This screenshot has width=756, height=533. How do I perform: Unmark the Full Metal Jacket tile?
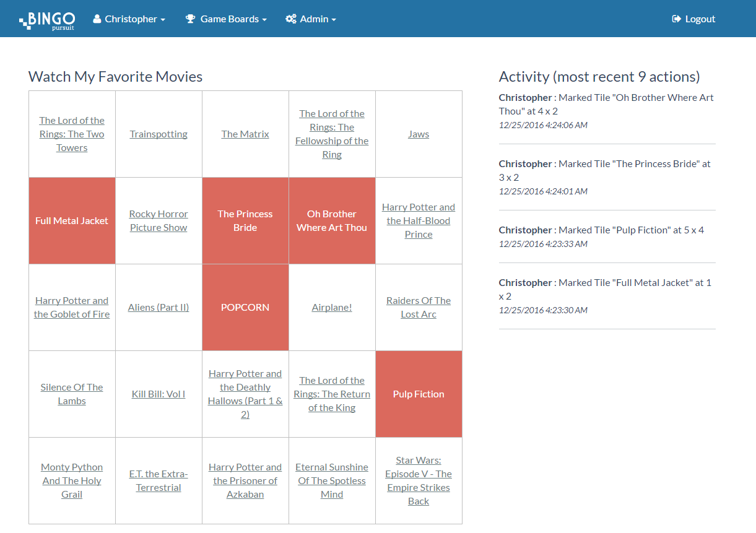pos(72,221)
